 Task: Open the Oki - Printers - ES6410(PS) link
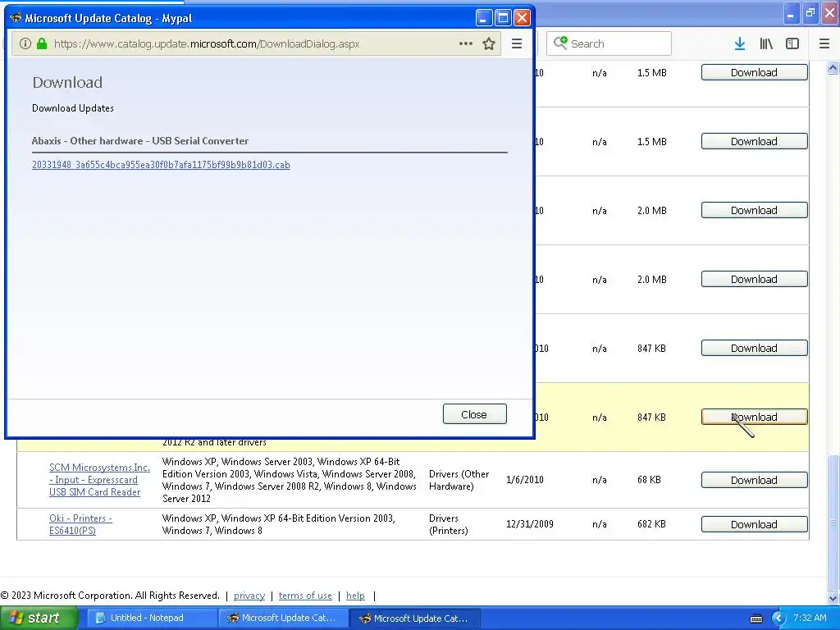[x=80, y=524]
